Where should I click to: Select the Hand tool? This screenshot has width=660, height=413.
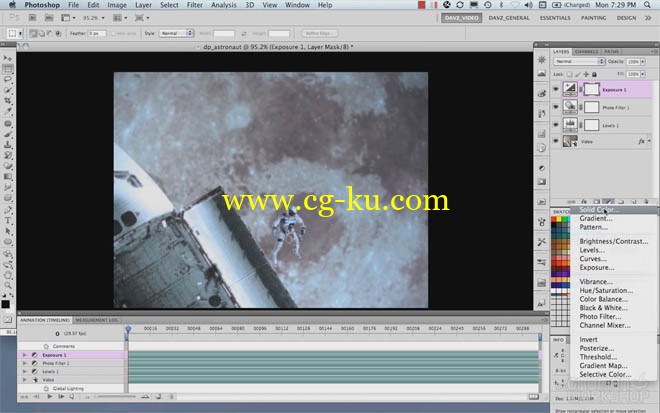coord(8,275)
